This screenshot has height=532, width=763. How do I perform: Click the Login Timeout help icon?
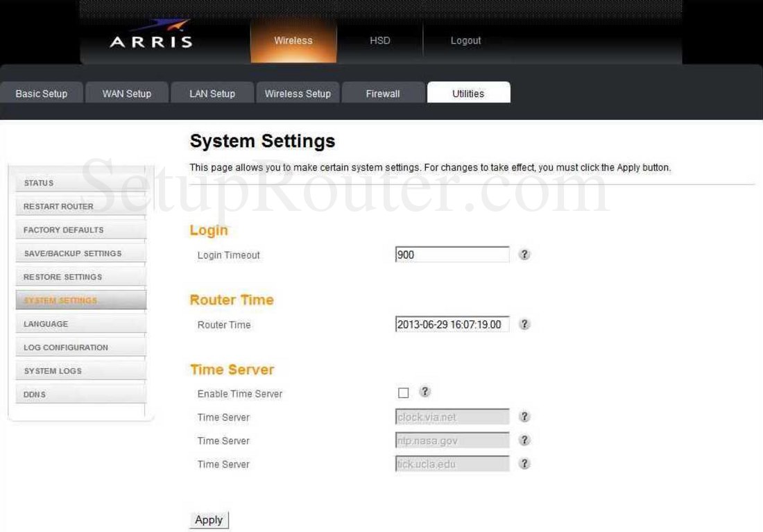(x=525, y=255)
